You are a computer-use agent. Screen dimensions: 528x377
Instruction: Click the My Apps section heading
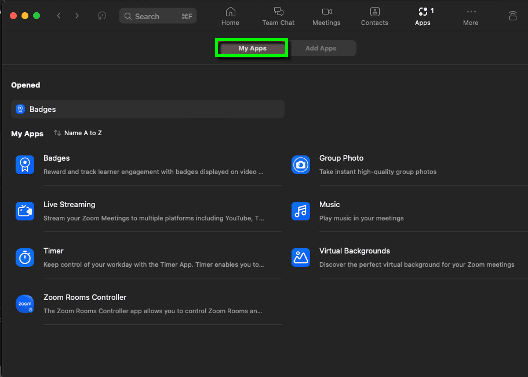coord(27,134)
